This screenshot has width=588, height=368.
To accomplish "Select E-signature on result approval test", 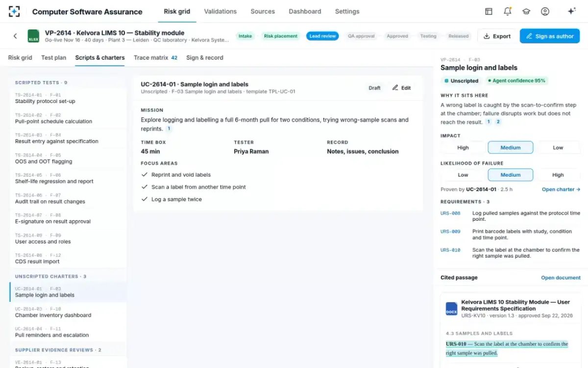I will [68, 219].
